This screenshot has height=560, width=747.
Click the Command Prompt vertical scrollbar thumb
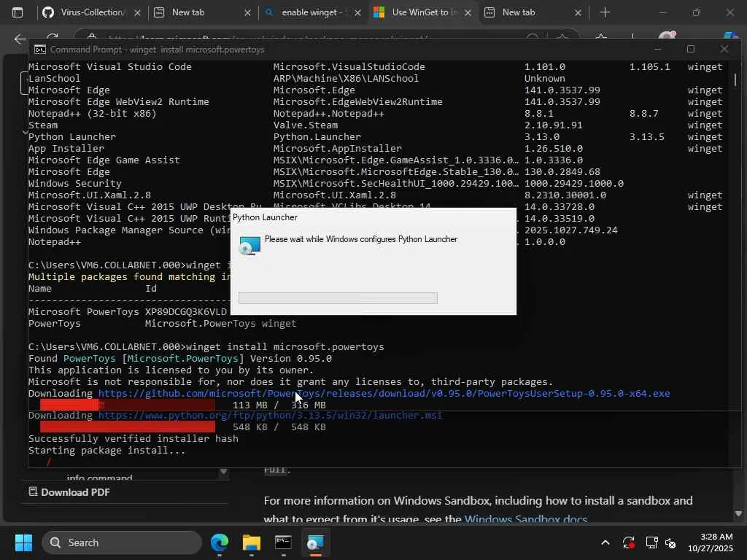click(x=735, y=79)
